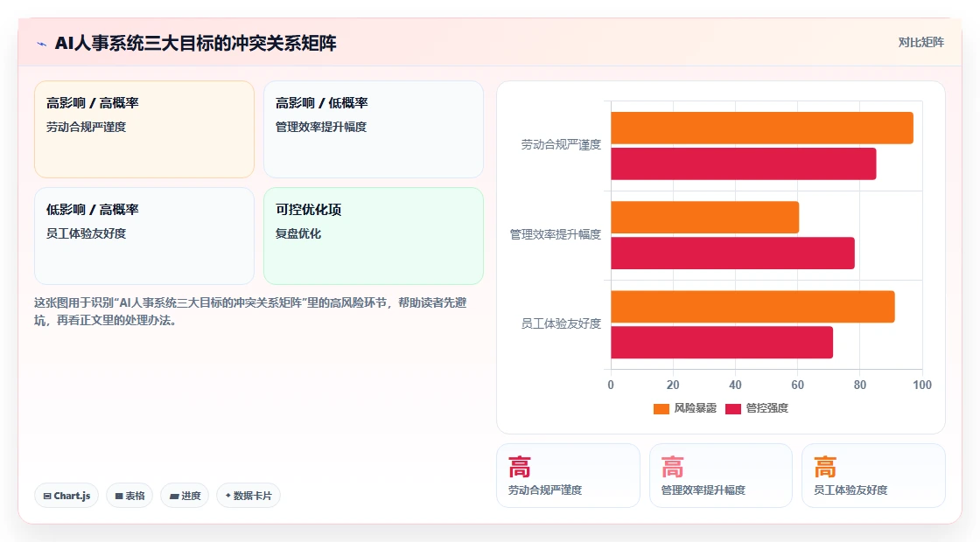Screen dimensions: 980x542
Task: Click the Chart.js tag chip
Action: 66,496
